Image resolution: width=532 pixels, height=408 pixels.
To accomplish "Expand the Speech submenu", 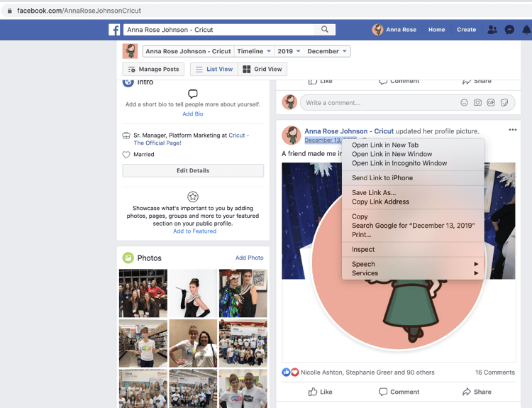I will [413, 264].
